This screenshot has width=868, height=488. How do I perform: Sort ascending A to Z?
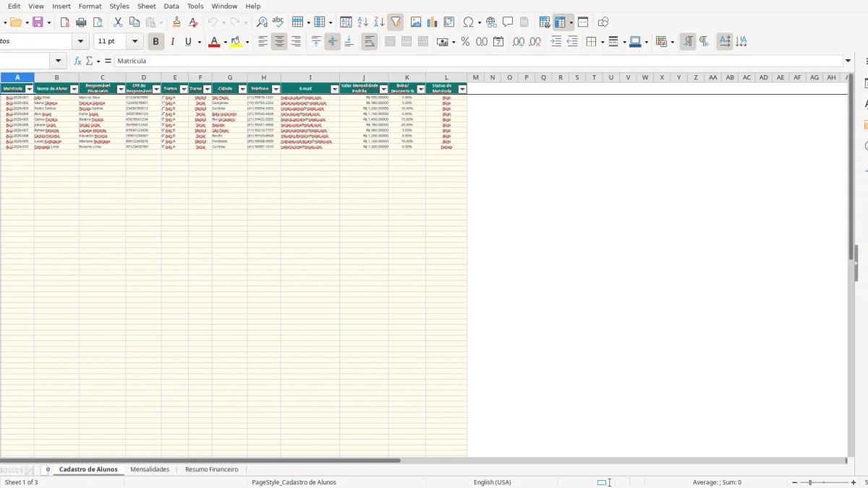362,22
